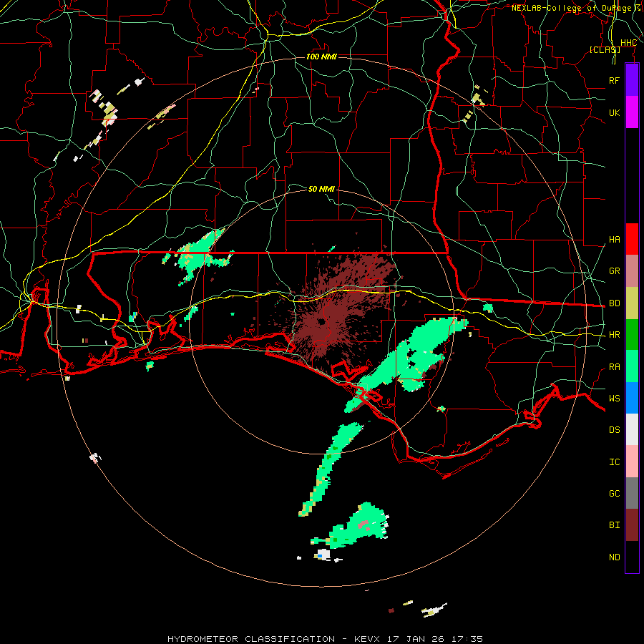Click the '100 NMI' range ring label
The height and width of the screenshot is (644, 644).
321,57
